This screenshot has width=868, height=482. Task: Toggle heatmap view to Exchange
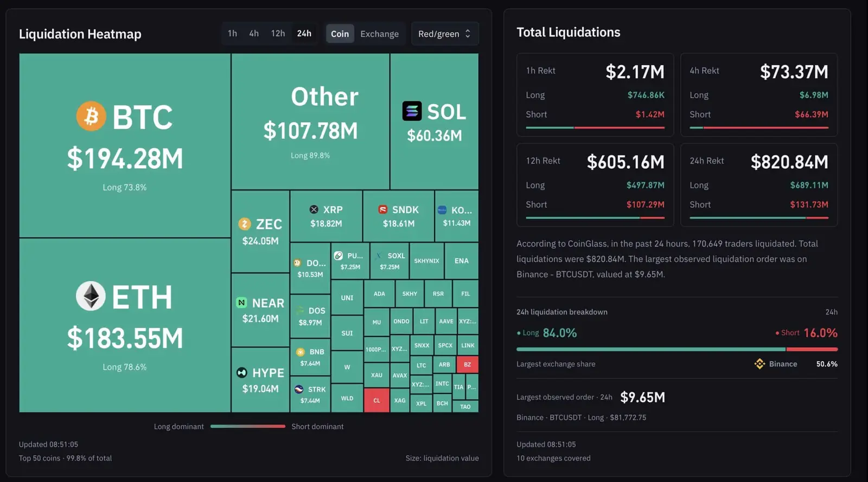[x=379, y=34]
